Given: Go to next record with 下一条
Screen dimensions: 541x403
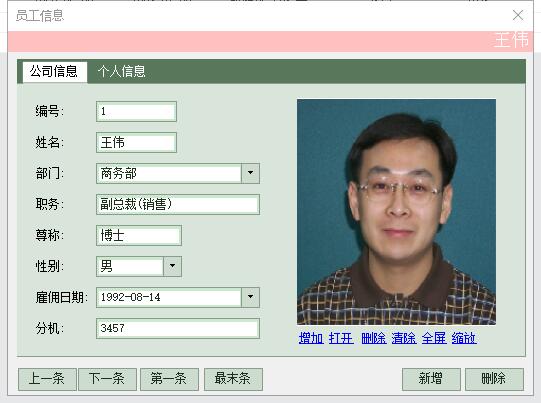Looking at the screenshot, I should (107, 379).
